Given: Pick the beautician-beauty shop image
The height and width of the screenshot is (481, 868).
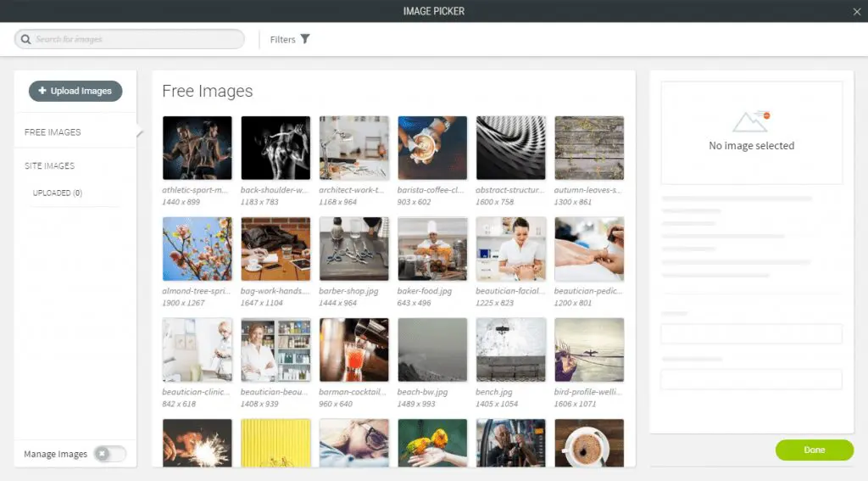Looking at the screenshot, I should tap(275, 350).
